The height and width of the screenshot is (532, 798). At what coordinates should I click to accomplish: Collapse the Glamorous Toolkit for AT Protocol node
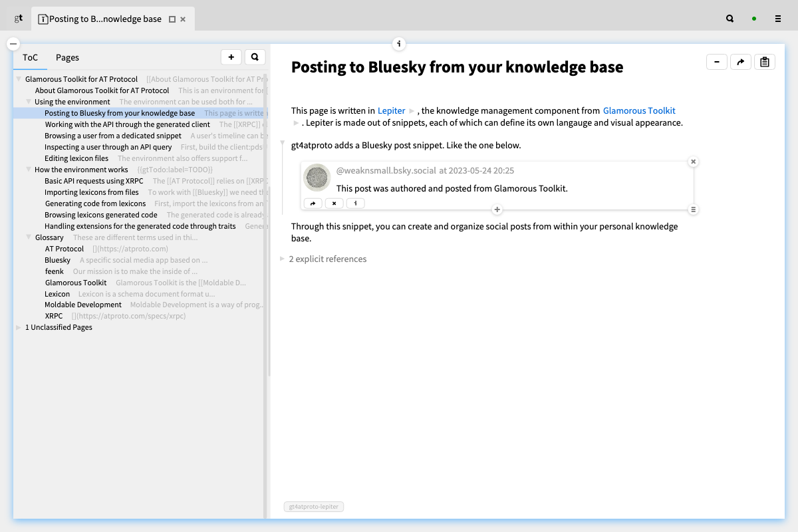click(19, 79)
